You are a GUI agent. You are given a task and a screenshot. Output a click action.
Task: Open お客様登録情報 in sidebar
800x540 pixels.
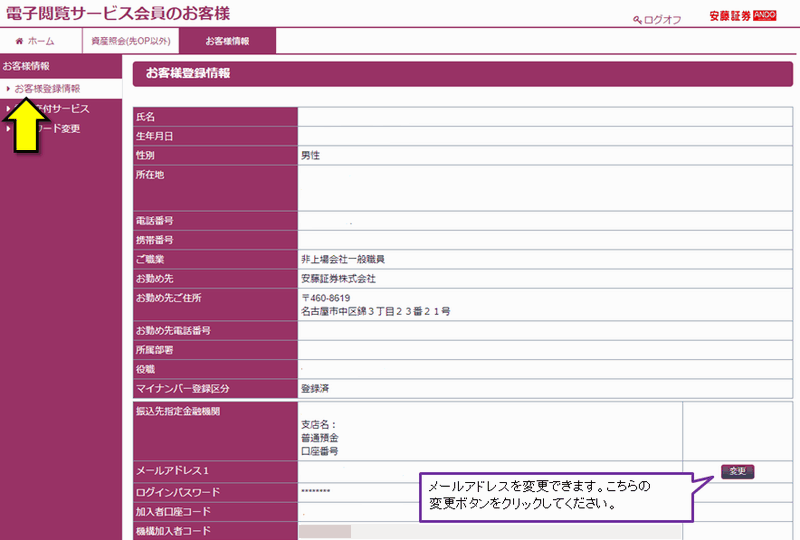click(x=47, y=89)
